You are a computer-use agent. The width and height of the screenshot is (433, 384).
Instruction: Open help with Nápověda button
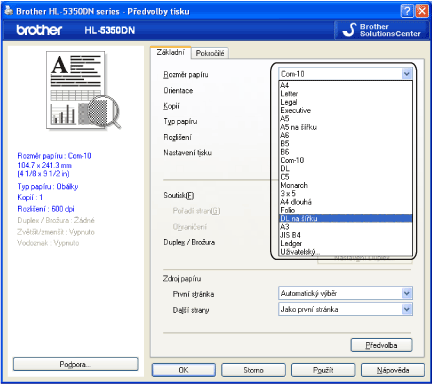pos(393,370)
